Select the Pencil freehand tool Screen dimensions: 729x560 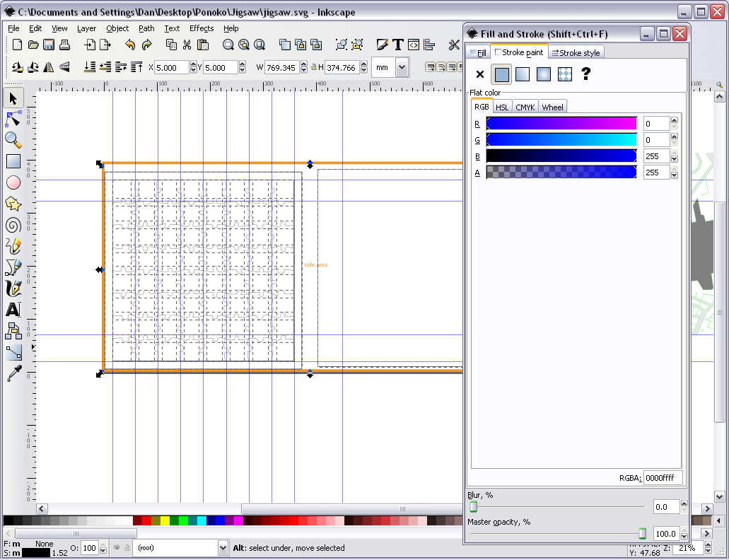pos(13,246)
